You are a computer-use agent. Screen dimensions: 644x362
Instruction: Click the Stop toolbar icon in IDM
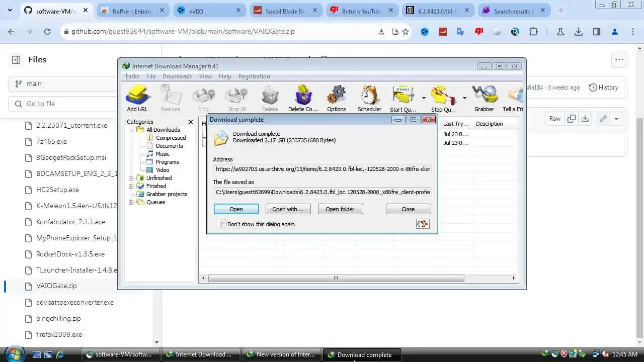click(204, 99)
